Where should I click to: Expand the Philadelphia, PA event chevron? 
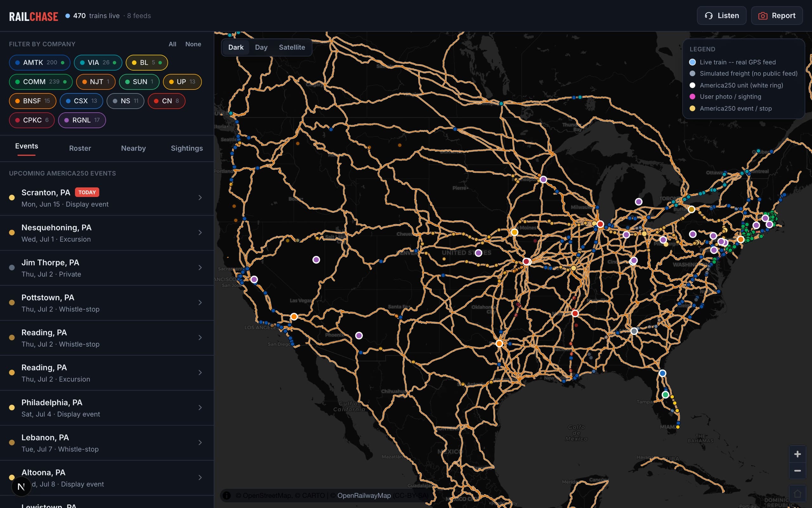(200, 408)
